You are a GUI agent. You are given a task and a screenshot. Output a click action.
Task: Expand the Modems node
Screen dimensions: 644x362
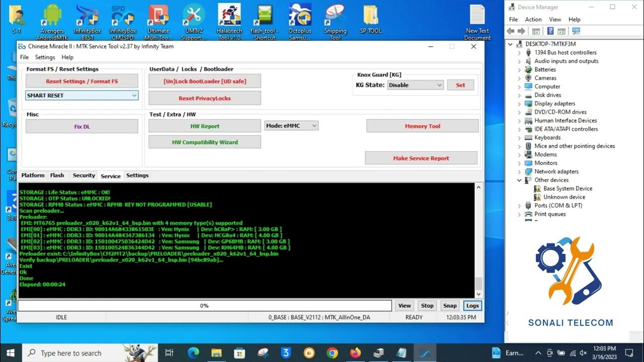(x=519, y=154)
